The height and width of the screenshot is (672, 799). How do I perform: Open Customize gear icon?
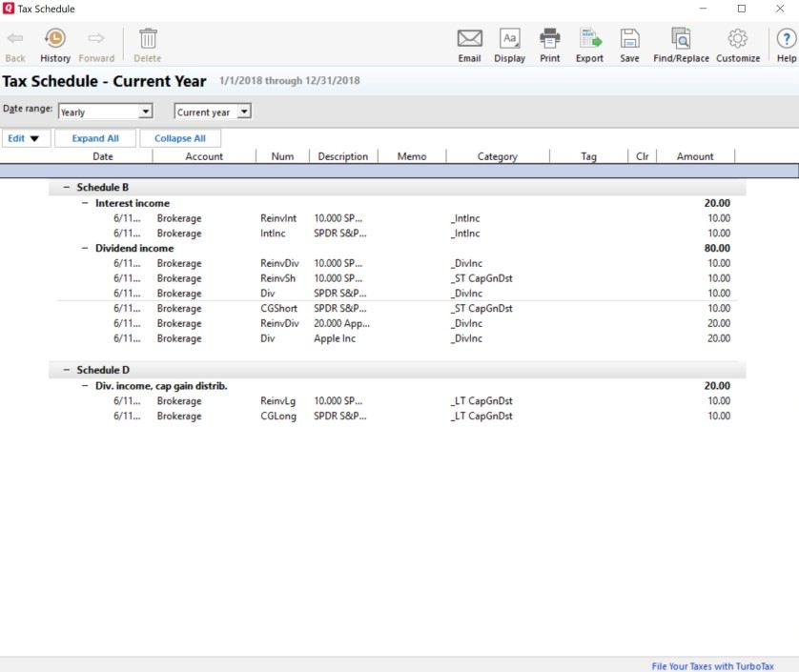[x=737, y=39]
